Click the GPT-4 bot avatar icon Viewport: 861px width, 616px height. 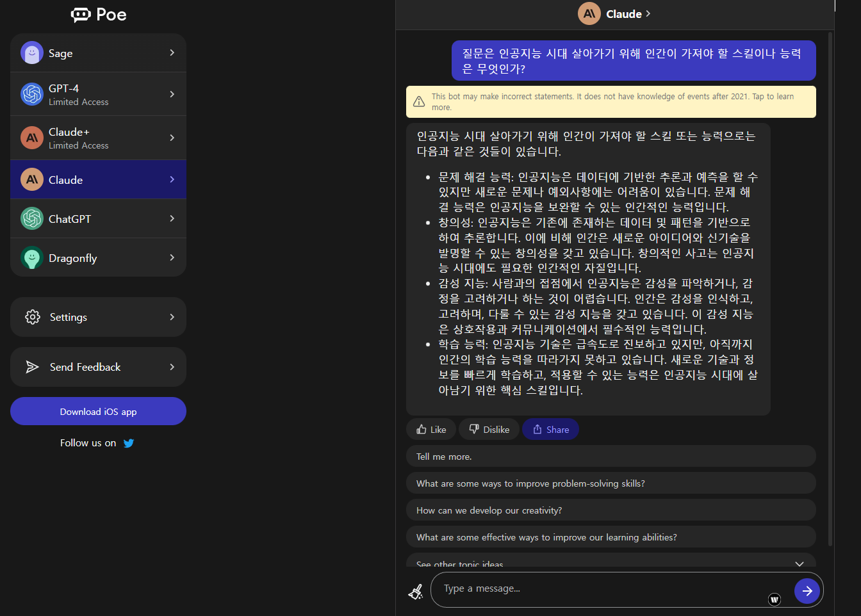coord(32,94)
